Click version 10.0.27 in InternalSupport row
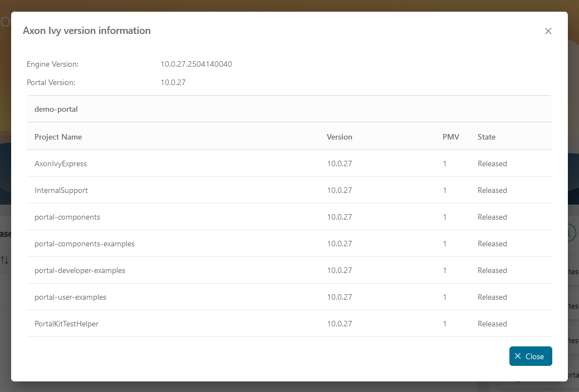This screenshot has width=579, height=392. tap(340, 190)
